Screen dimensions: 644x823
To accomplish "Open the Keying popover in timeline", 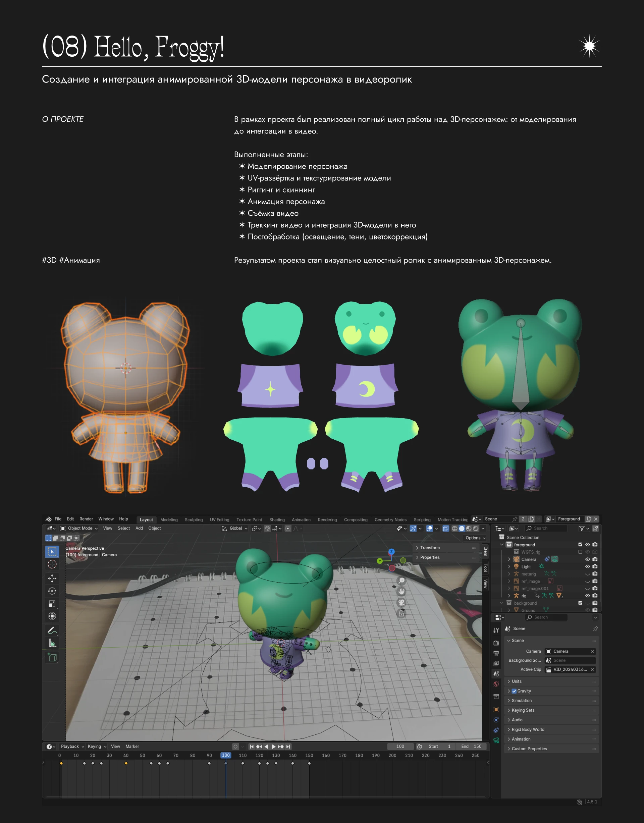I will tap(97, 746).
